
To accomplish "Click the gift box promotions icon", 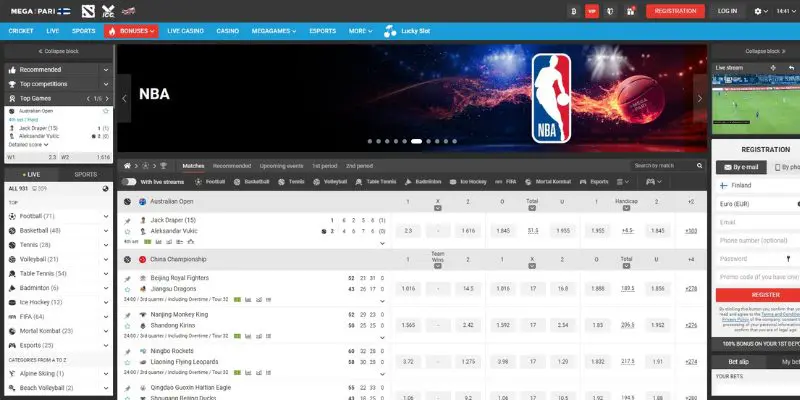I will (630, 11).
